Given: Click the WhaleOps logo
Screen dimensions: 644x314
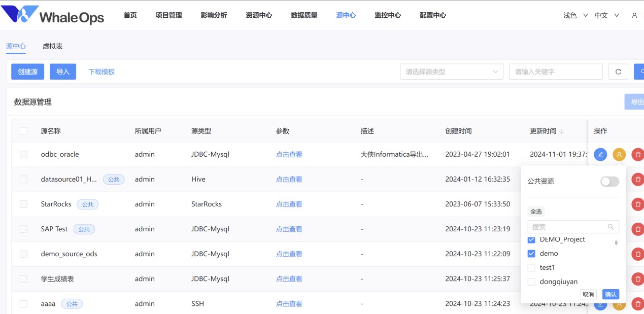Looking at the screenshot, I should pos(53,15).
